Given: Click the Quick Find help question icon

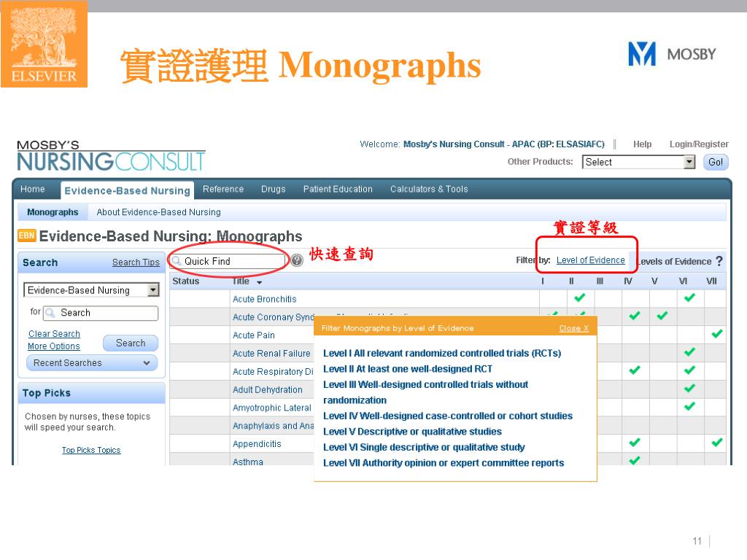Looking at the screenshot, I should pos(297,260).
